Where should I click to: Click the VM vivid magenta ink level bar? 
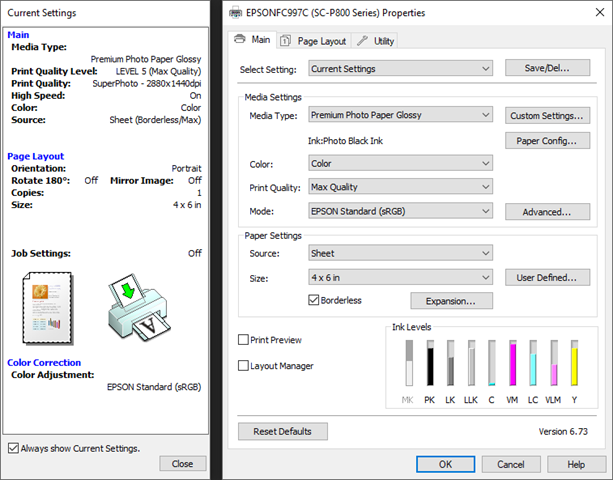pyautogui.click(x=513, y=363)
